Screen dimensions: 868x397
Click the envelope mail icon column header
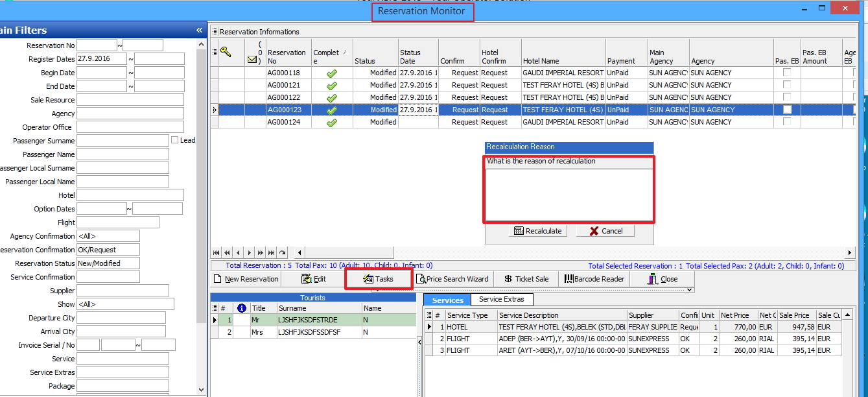[252, 59]
